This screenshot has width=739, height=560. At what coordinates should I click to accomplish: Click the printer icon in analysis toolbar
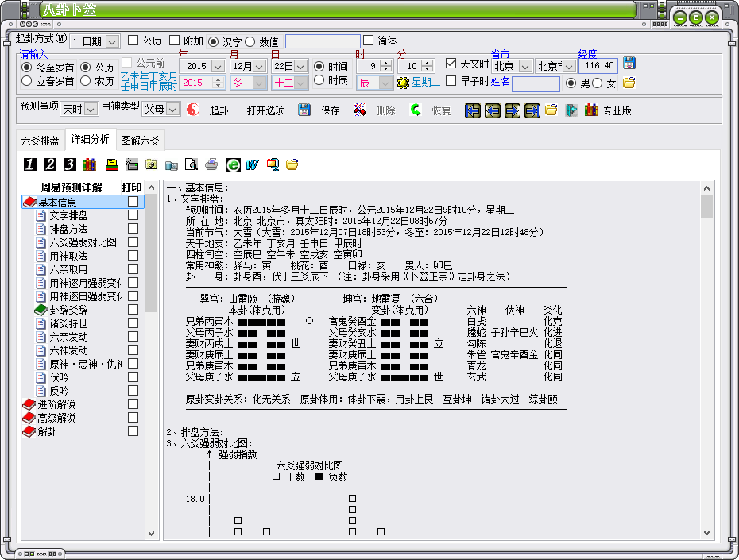211,164
